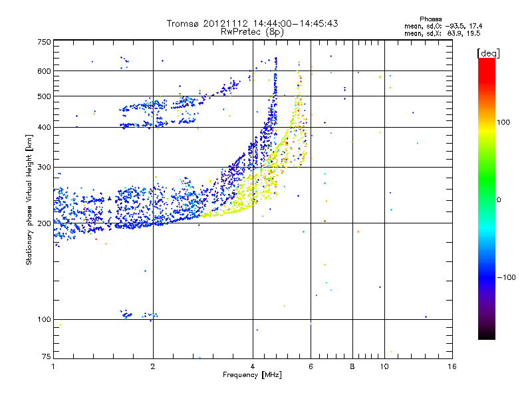Screen dimensions: 532x399
Task: Click the 'mean, sd,O: -93.5, 17.4' line
Action: click(443, 26)
